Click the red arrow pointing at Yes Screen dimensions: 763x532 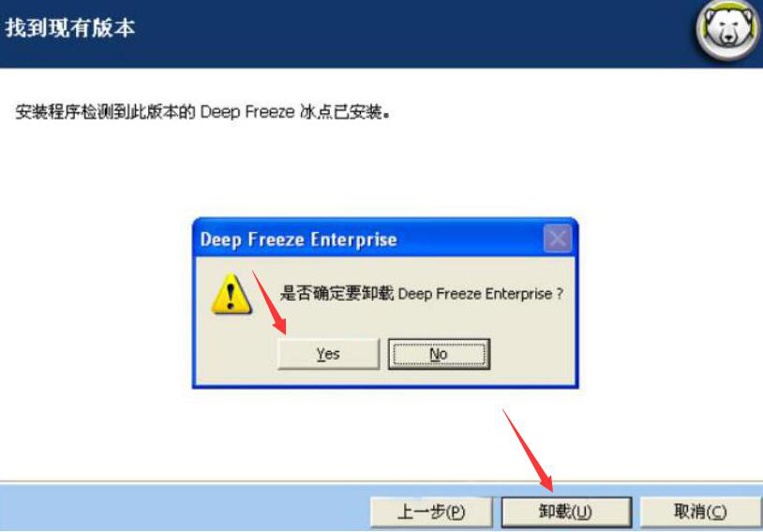coord(270,303)
